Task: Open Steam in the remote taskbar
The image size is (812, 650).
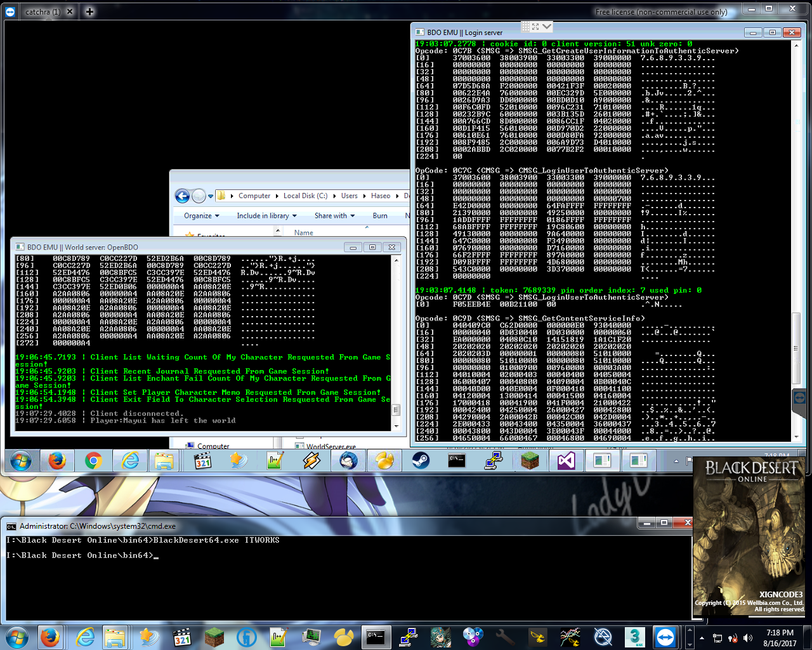Action: point(421,461)
